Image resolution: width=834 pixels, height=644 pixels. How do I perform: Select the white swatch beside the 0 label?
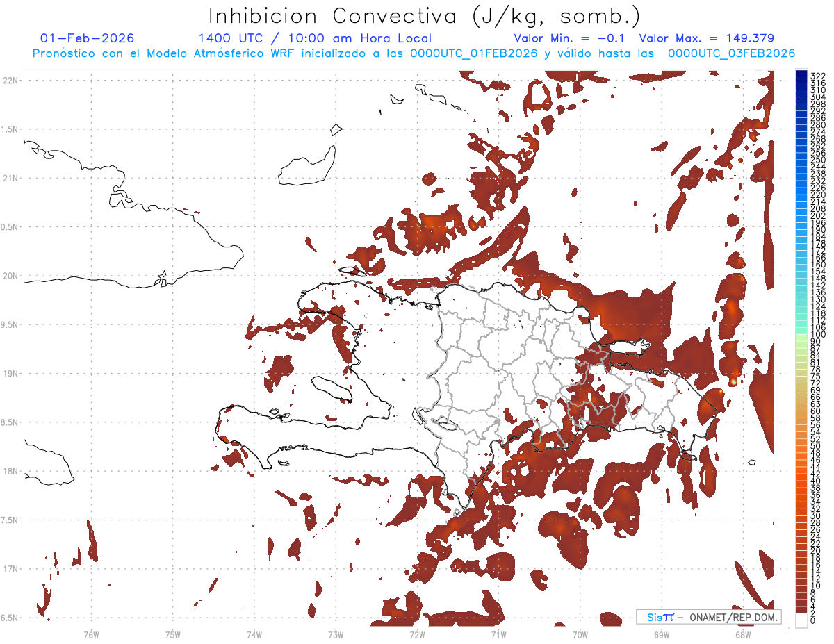[801, 620]
